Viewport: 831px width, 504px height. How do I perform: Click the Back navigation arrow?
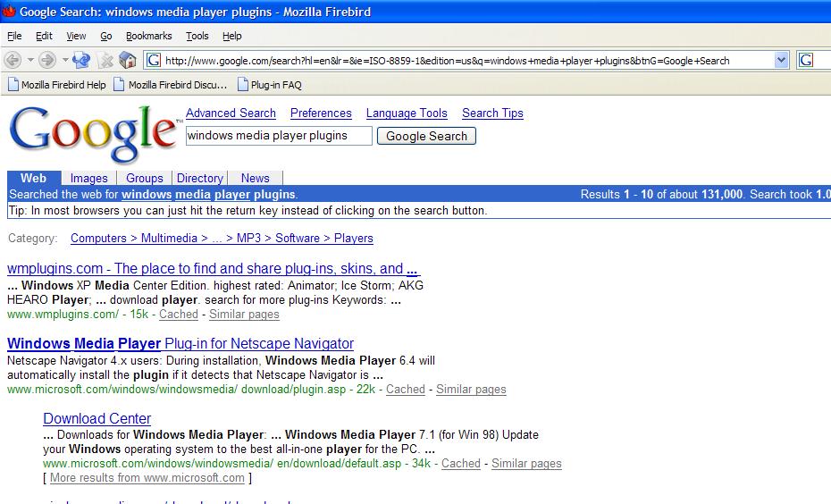tap(13, 61)
